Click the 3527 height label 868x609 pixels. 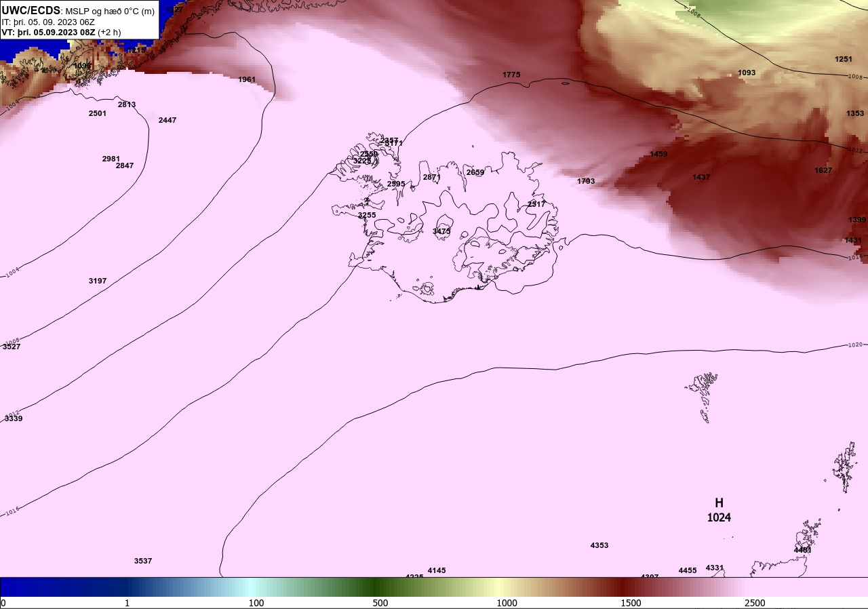coord(12,347)
